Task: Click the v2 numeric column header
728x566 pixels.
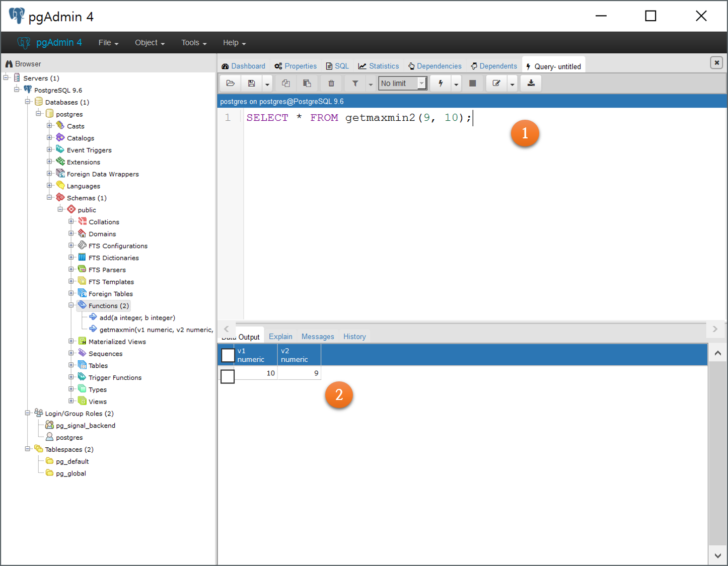Action: [299, 355]
